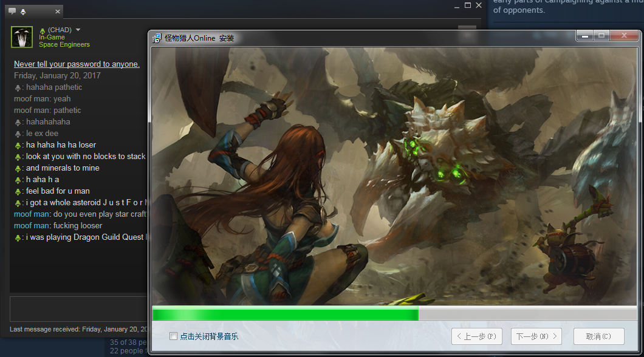Close the 怪物猎人Online installer window
This screenshot has height=357, width=644.
point(624,36)
